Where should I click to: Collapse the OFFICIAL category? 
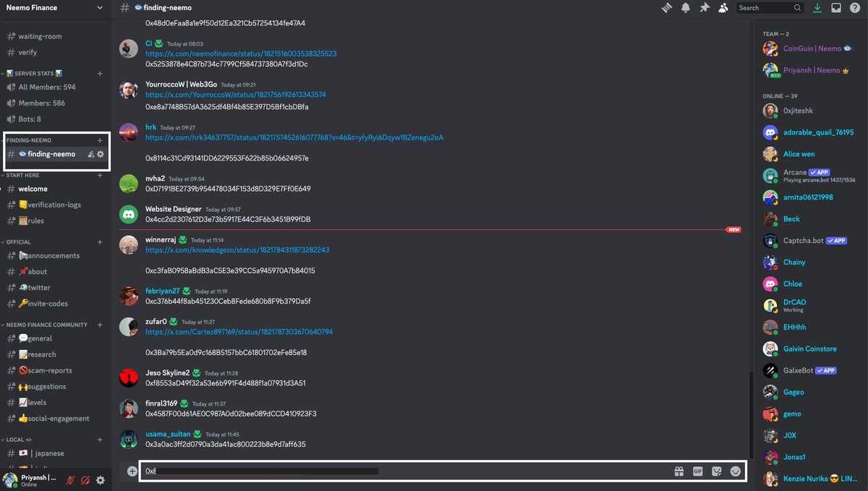tap(18, 242)
